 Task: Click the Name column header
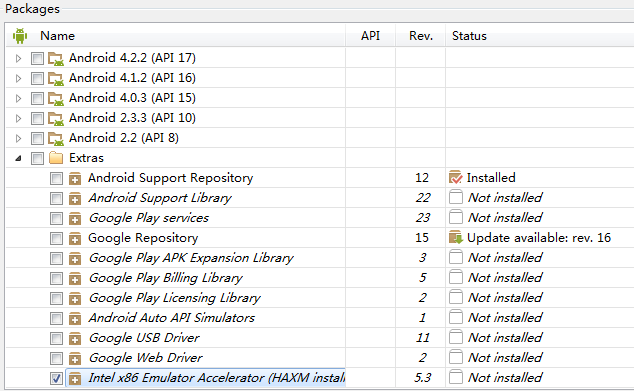tap(175, 36)
